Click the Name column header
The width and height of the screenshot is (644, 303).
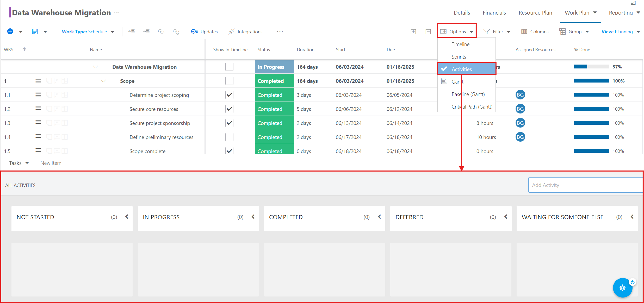(96, 49)
